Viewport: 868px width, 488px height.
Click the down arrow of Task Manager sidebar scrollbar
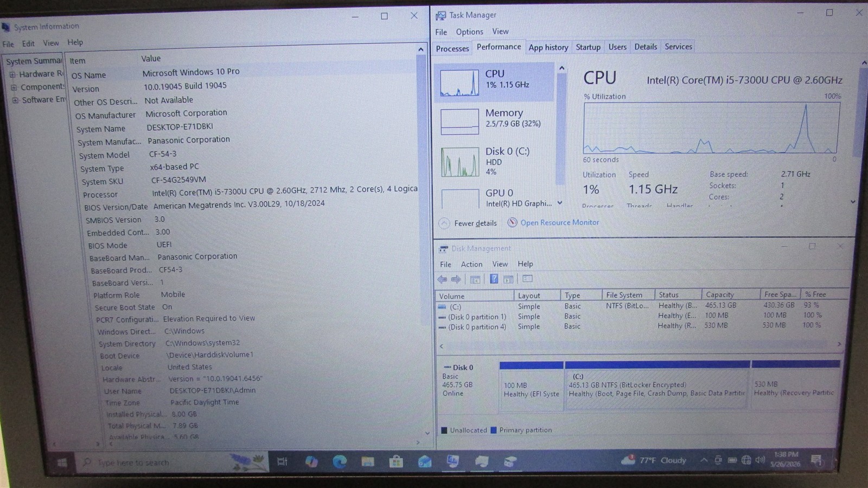pyautogui.click(x=560, y=203)
